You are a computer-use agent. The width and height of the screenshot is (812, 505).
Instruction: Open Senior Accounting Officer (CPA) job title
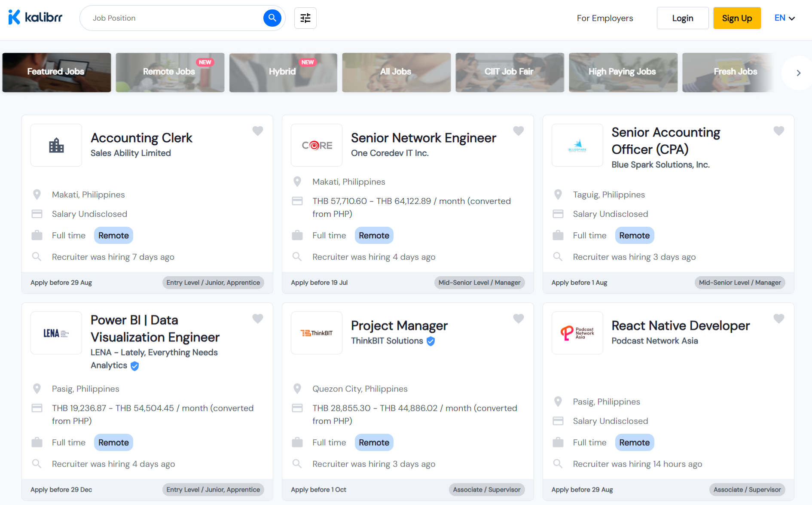666,141
